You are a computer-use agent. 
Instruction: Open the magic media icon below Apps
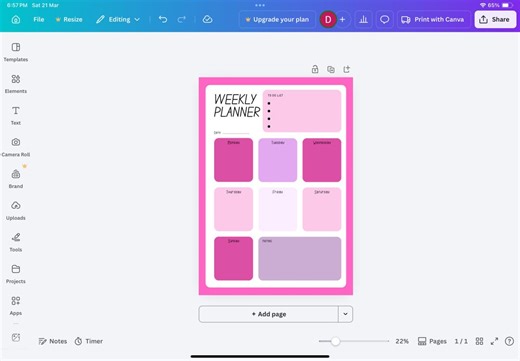tap(16, 337)
